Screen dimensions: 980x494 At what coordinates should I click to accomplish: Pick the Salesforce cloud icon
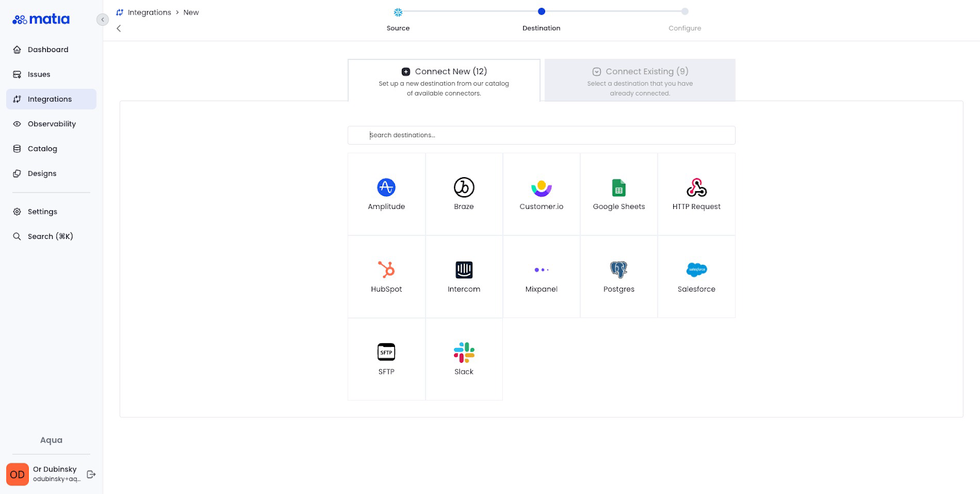696,270
